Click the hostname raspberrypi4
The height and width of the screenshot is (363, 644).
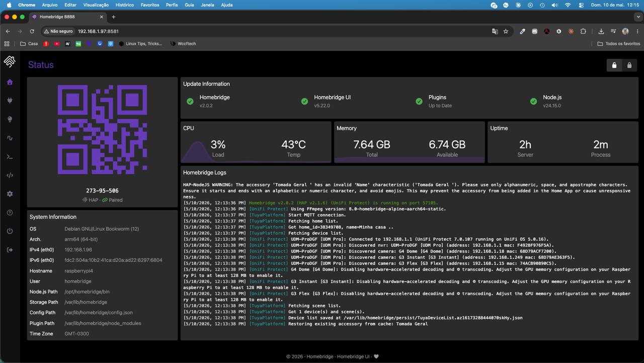tap(78, 271)
